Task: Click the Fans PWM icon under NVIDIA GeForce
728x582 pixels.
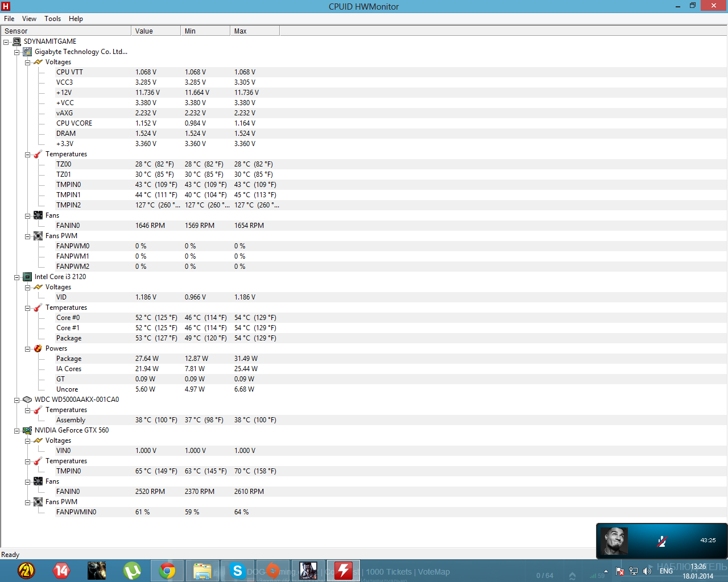Action: (x=38, y=502)
